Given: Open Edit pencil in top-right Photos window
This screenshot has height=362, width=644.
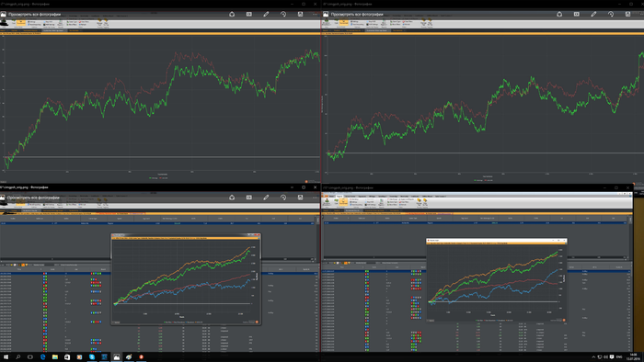Looking at the screenshot, I should (x=593, y=14).
